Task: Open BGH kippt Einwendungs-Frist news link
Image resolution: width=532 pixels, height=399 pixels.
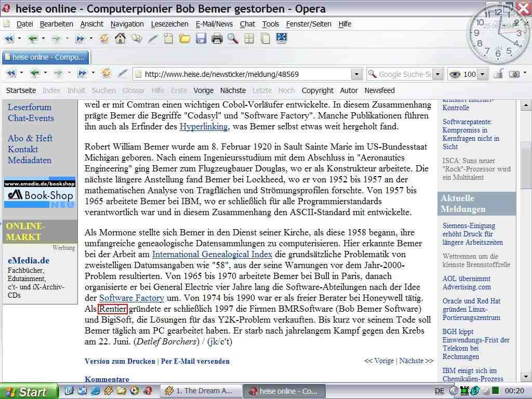Action: click(x=476, y=344)
